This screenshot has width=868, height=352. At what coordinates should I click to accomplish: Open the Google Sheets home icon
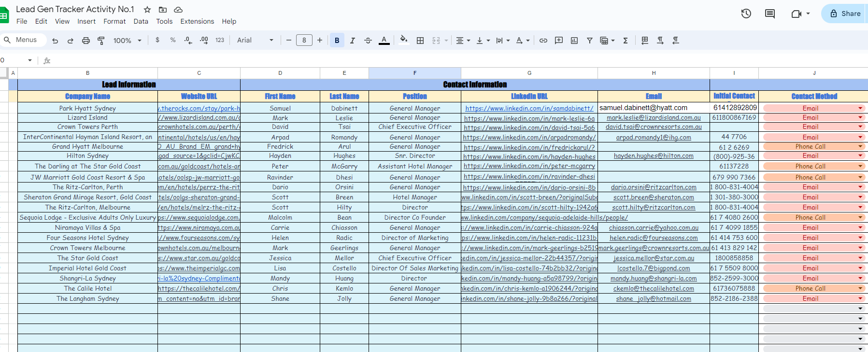(4, 15)
